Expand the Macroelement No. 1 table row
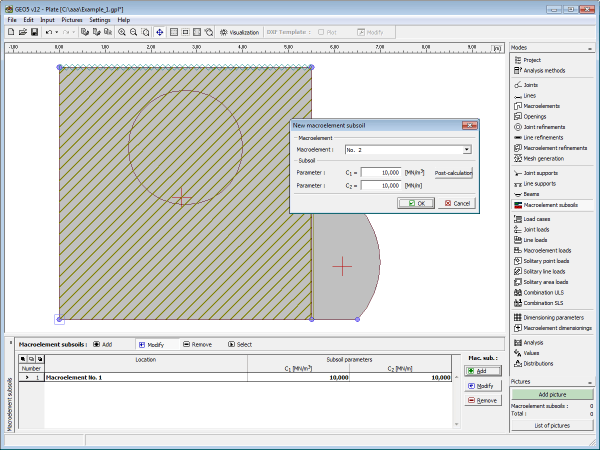600x450 pixels. 27,377
